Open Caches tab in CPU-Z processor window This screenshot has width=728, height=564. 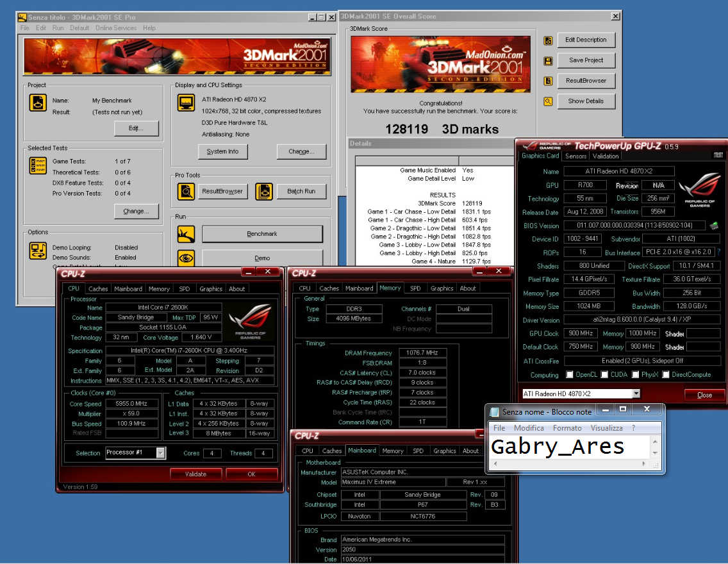[x=98, y=289]
